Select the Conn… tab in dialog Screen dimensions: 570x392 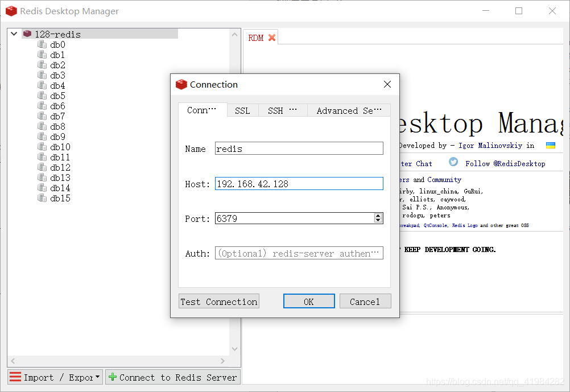coord(202,110)
